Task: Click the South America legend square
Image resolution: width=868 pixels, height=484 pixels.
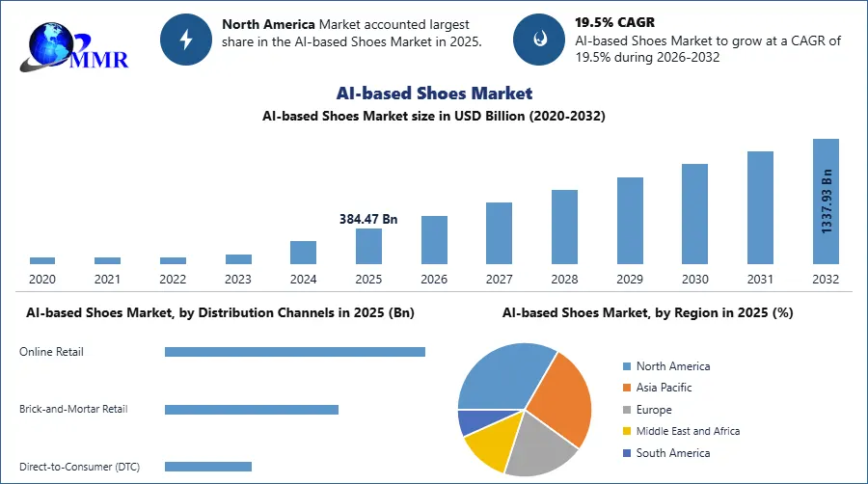Action: coord(627,453)
